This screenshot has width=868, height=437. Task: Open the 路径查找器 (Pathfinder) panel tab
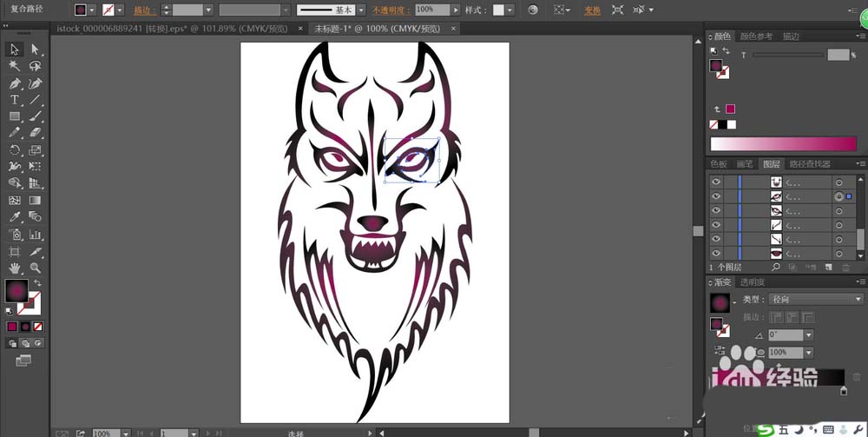point(810,164)
